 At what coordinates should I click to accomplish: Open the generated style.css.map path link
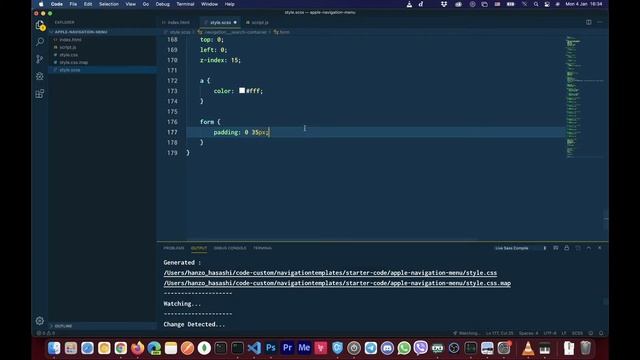tap(337, 283)
